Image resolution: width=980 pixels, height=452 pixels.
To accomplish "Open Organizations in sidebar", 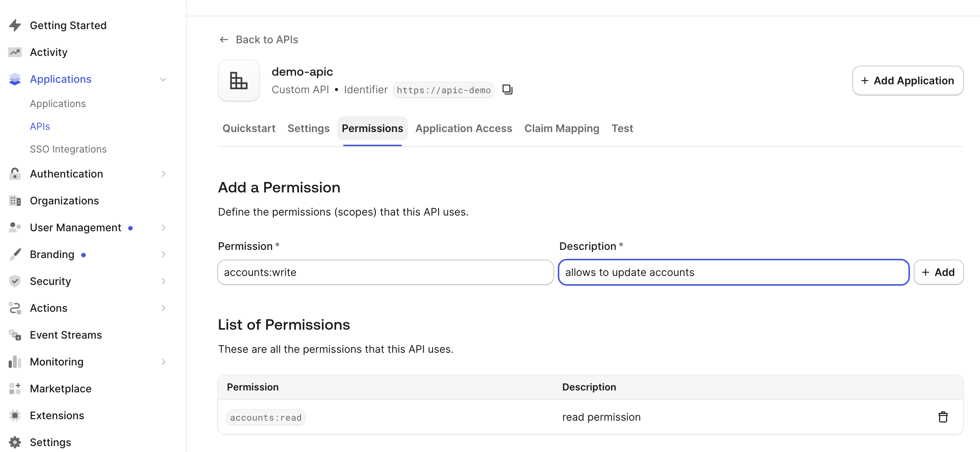I will pyautogui.click(x=64, y=201).
